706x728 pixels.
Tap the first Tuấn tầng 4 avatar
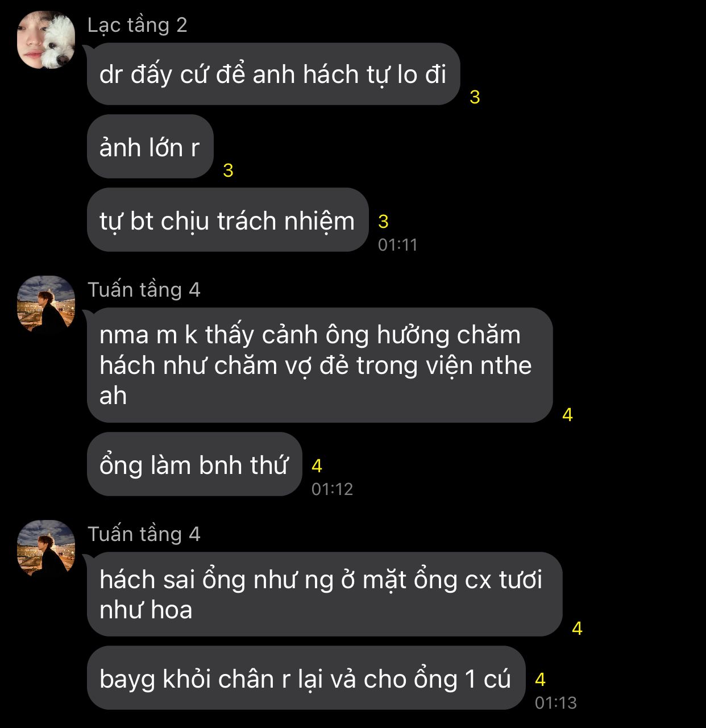(x=46, y=305)
